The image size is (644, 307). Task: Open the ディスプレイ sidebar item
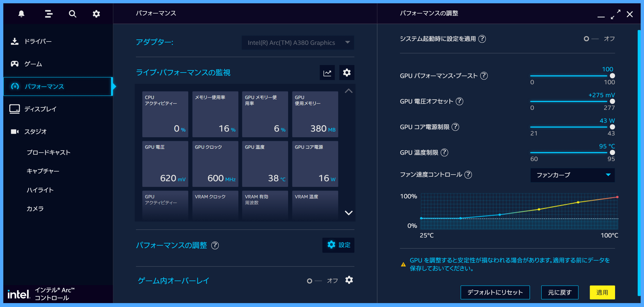point(58,109)
